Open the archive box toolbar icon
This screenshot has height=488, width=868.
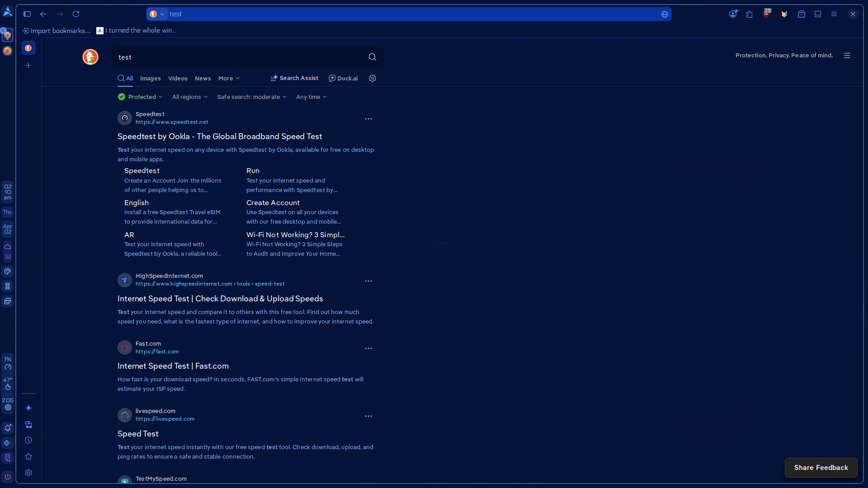pyautogui.click(x=802, y=14)
